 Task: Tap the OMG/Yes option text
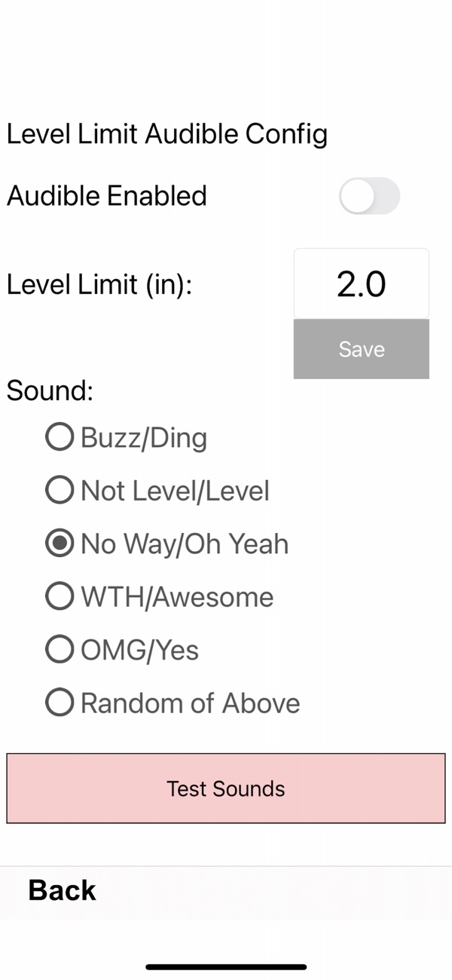pos(139,651)
